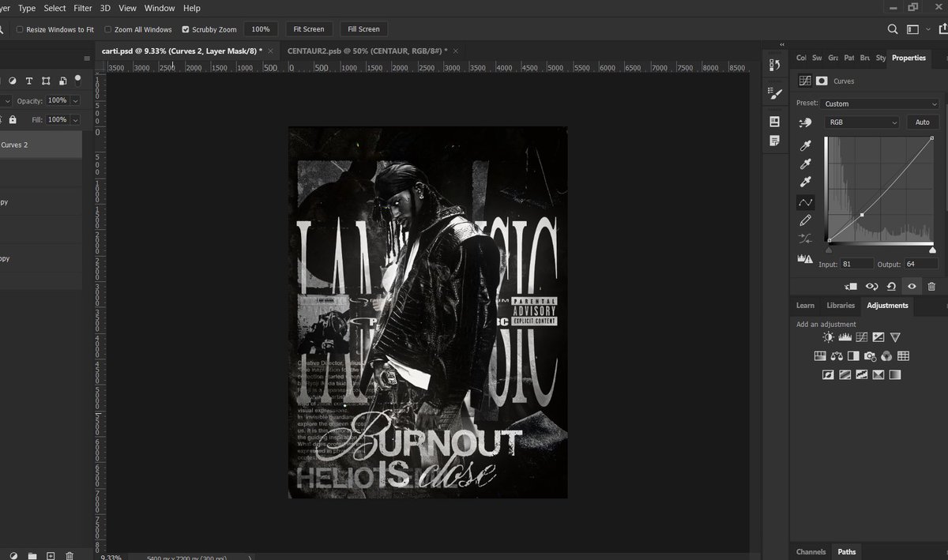Add a Channel Mixer adjustment

click(x=886, y=356)
